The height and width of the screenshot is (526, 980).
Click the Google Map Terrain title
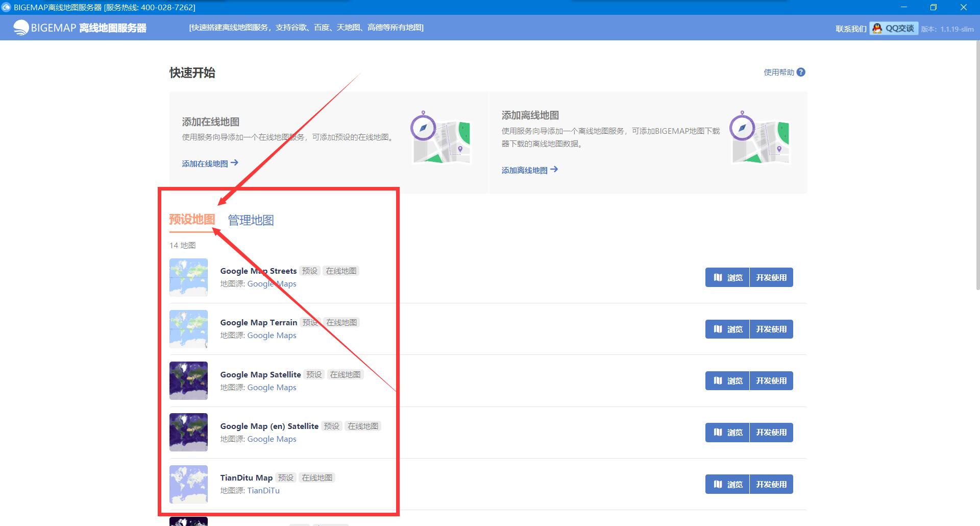pyautogui.click(x=259, y=322)
